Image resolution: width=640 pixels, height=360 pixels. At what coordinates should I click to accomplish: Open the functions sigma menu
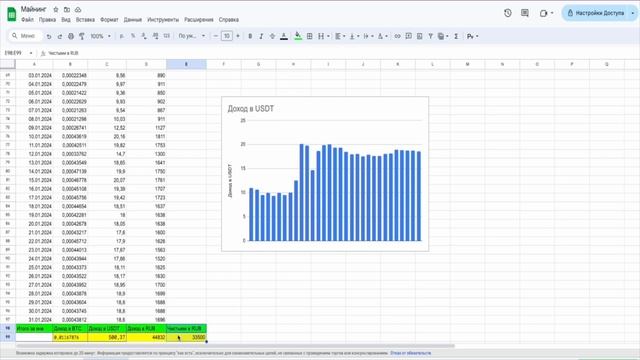456,36
